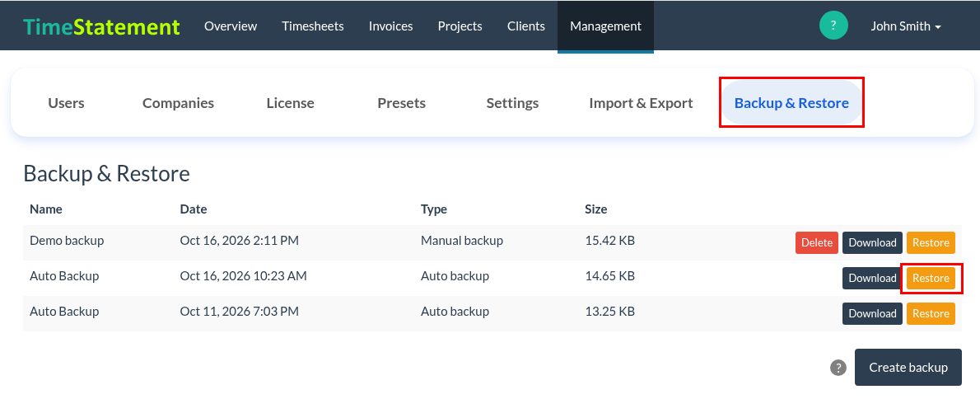Open the Invoices page
The image size is (980, 399).
pyautogui.click(x=390, y=26)
